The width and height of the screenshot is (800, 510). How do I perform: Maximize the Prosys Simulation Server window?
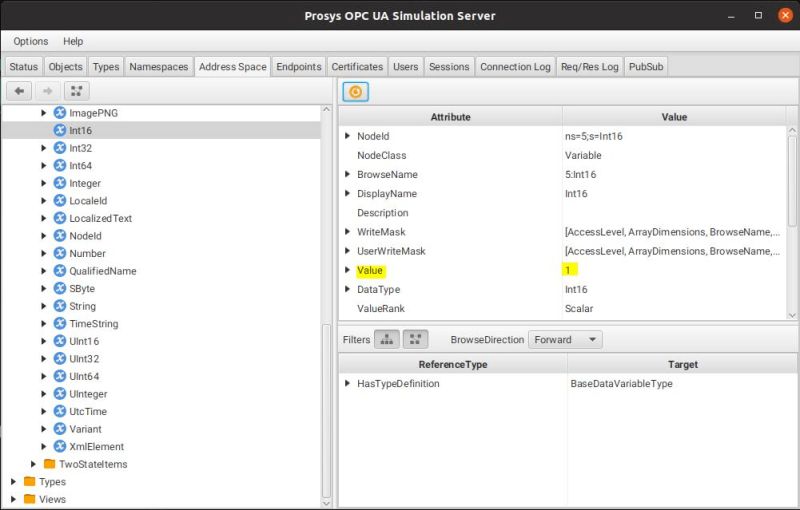click(758, 15)
